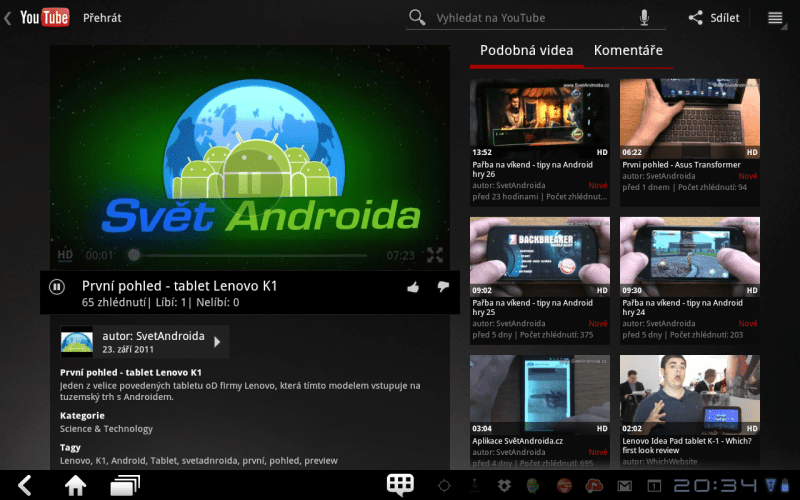
Task: Open the Dropbox notification icon
Action: (505, 486)
